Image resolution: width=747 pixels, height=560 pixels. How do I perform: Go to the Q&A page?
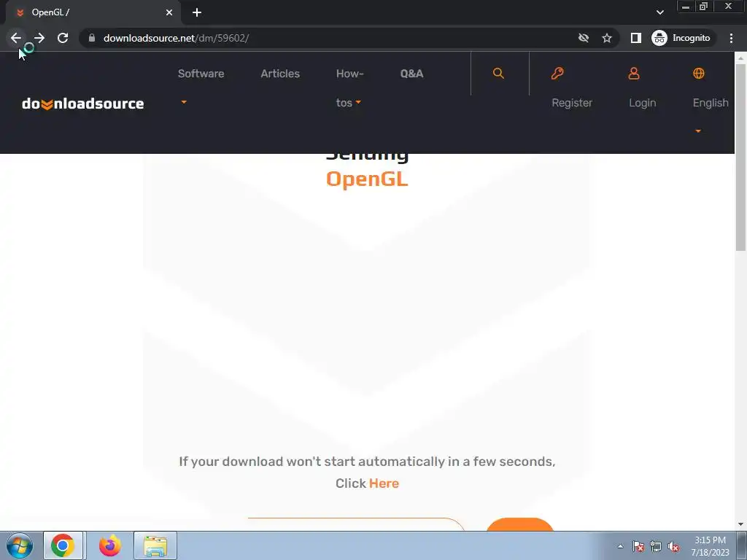pyautogui.click(x=411, y=74)
